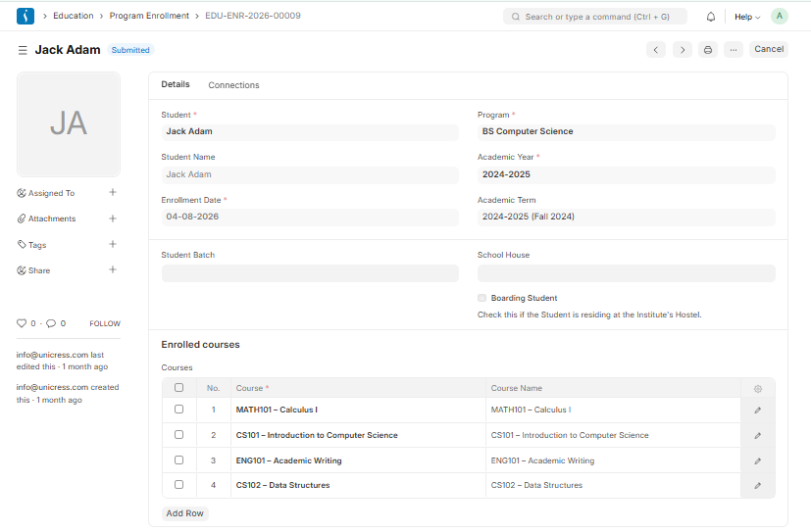The width and height of the screenshot is (811, 532).
Task: Go to next document arrow
Action: pos(683,50)
